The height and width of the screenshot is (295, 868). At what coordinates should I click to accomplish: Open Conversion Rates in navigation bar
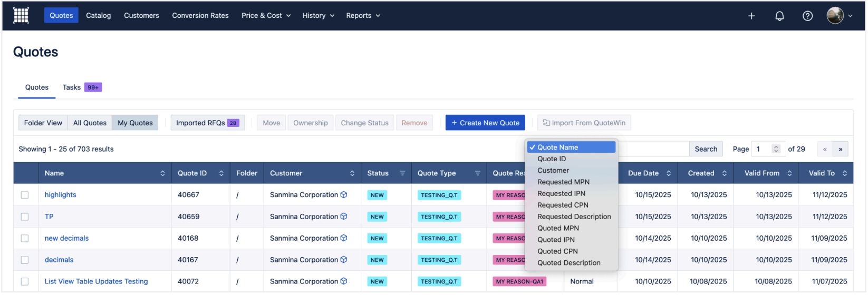click(x=200, y=16)
